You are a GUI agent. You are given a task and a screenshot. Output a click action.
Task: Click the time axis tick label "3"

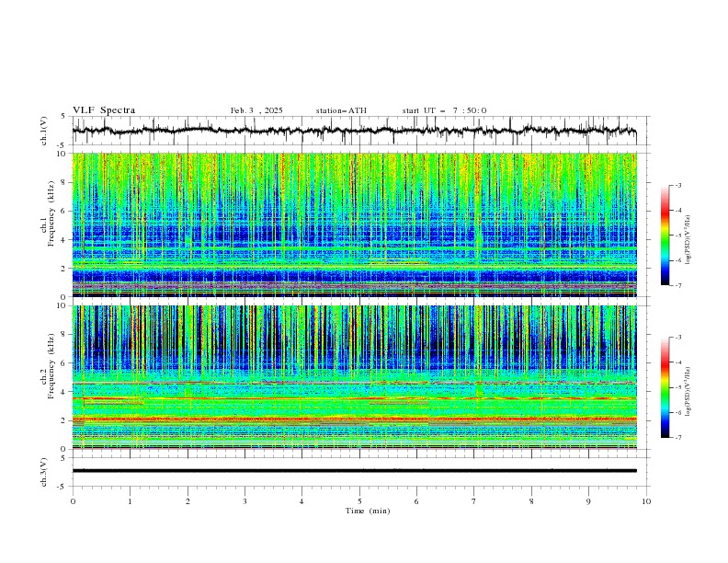[245, 501]
